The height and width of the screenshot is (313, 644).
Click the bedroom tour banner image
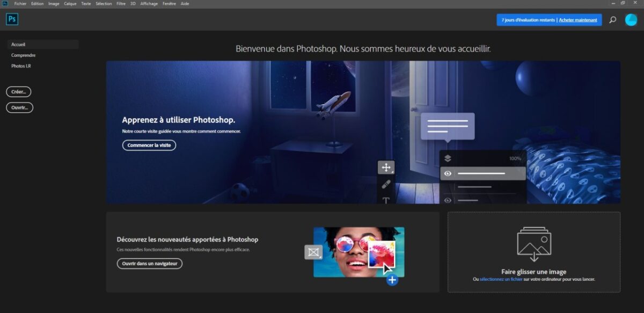(363, 132)
